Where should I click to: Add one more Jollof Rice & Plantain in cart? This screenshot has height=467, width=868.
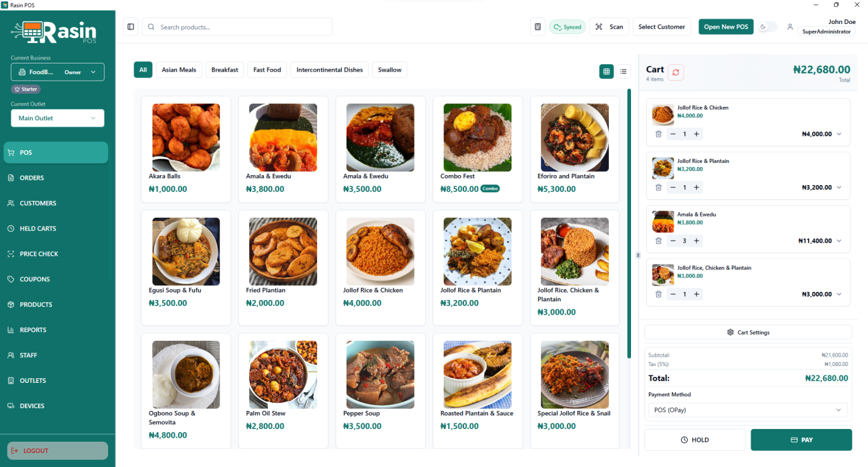(696, 188)
